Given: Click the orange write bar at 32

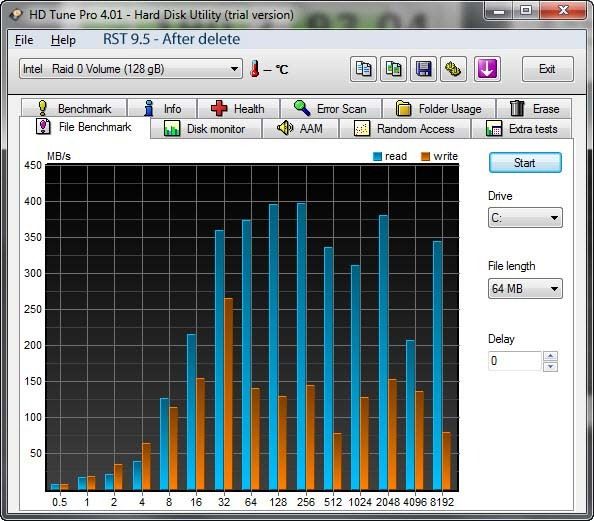Looking at the screenshot, I should pos(228,394).
